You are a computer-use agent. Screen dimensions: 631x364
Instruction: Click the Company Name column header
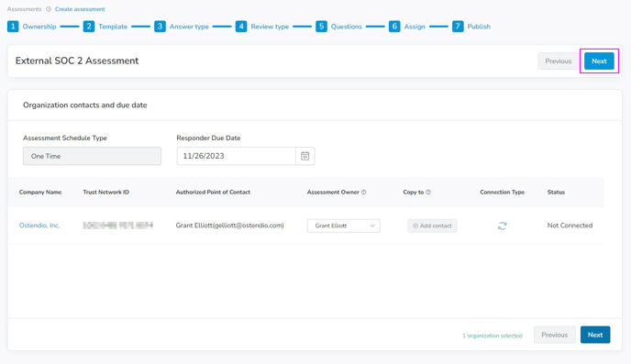(40, 193)
